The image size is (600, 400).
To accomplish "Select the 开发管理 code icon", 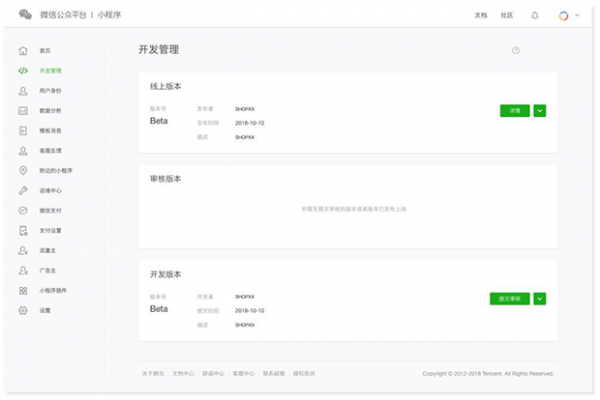I will [23, 71].
